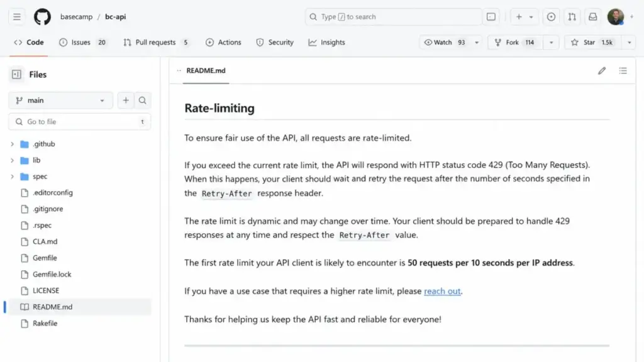Screen dimensions: 644x362
Task: Open the create new dropdown arrow
Action: pos(531,17)
